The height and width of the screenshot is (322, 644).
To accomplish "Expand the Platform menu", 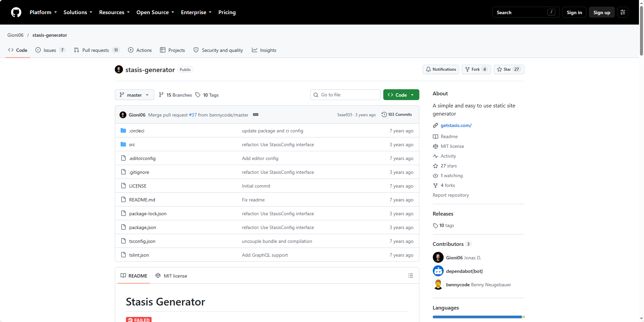I will tap(43, 12).
